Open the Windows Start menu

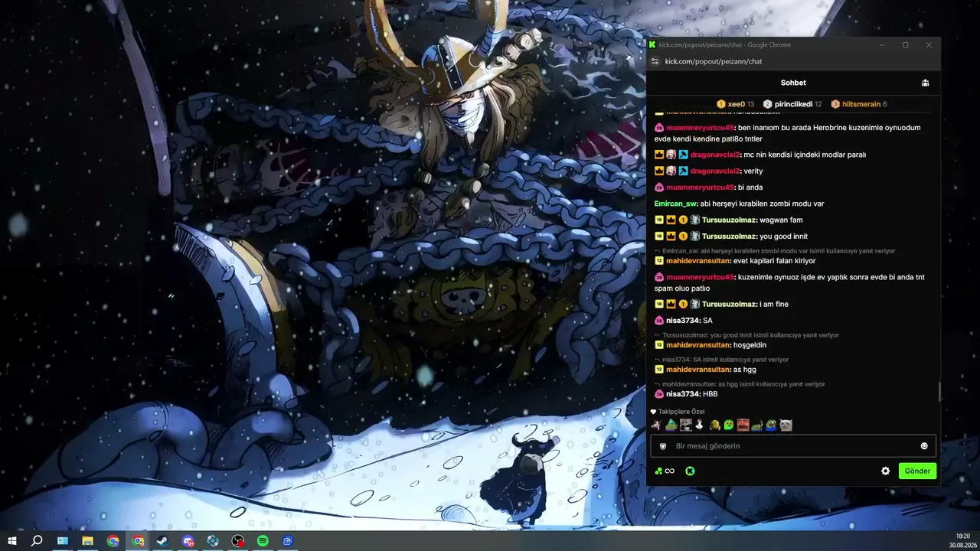pyautogui.click(x=12, y=541)
